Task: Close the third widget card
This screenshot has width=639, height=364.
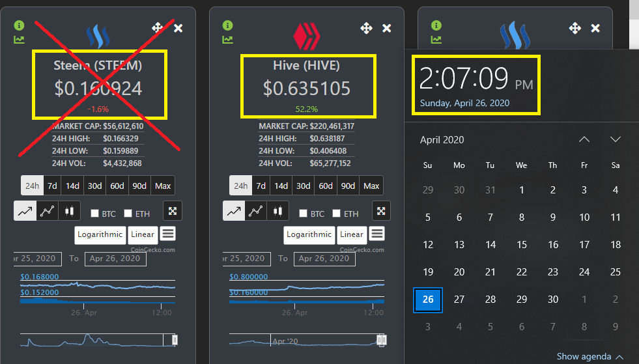Action: (x=595, y=28)
